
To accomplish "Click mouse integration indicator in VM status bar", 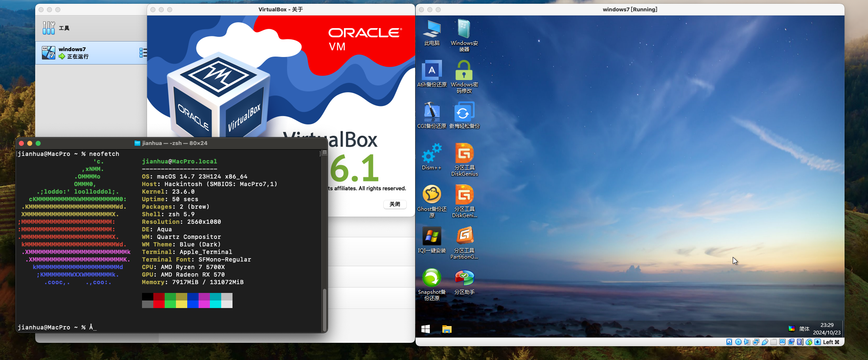I will pyautogui.click(x=809, y=342).
